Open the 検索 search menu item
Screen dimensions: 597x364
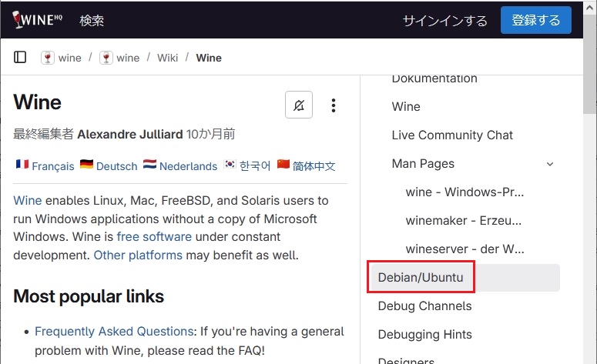pyautogui.click(x=92, y=20)
